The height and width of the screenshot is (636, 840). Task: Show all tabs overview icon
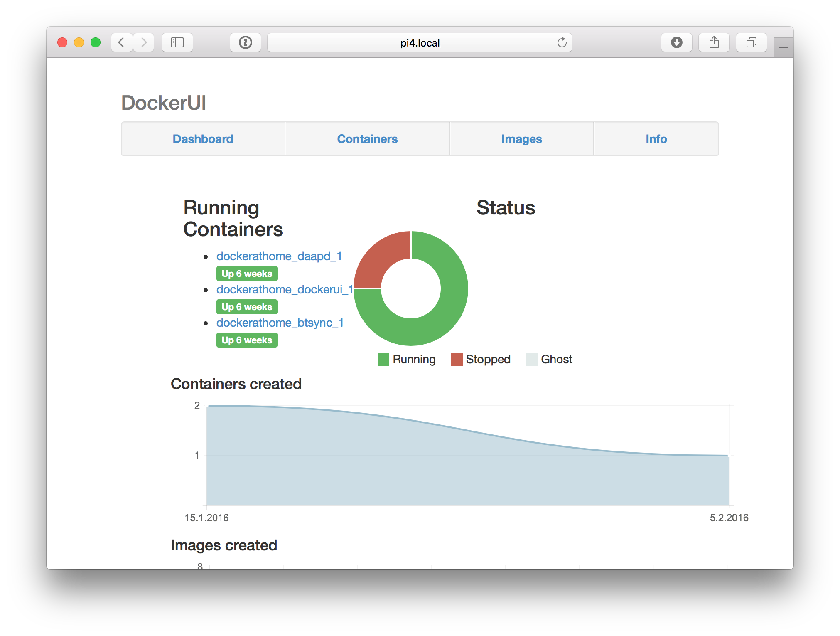point(752,42)
